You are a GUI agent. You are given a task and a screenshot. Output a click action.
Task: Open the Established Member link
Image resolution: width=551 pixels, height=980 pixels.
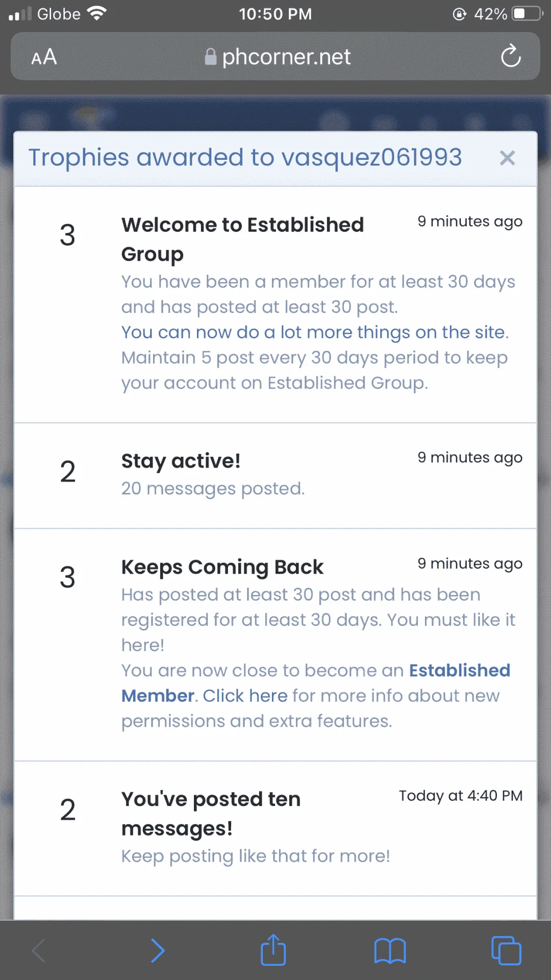316,683
